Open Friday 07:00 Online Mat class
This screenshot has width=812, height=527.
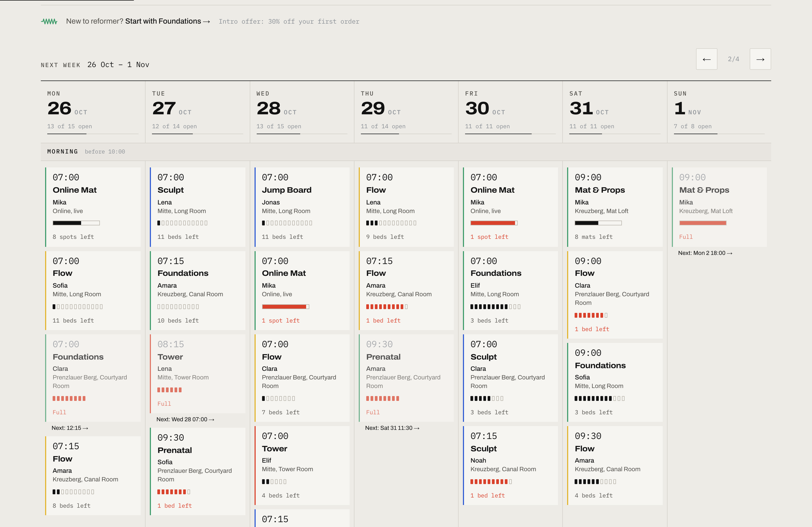[x=511, y=207]
